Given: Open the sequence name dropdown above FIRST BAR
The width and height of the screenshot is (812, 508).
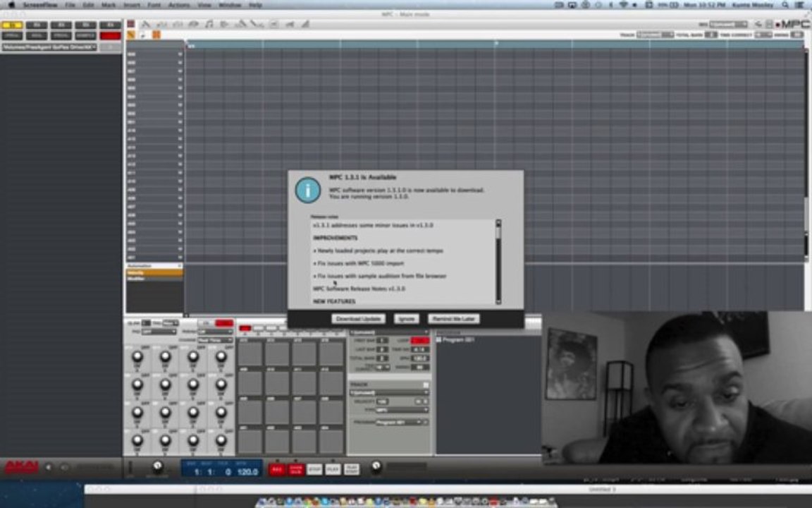Looking at the screenshot, I should (389, 332).
